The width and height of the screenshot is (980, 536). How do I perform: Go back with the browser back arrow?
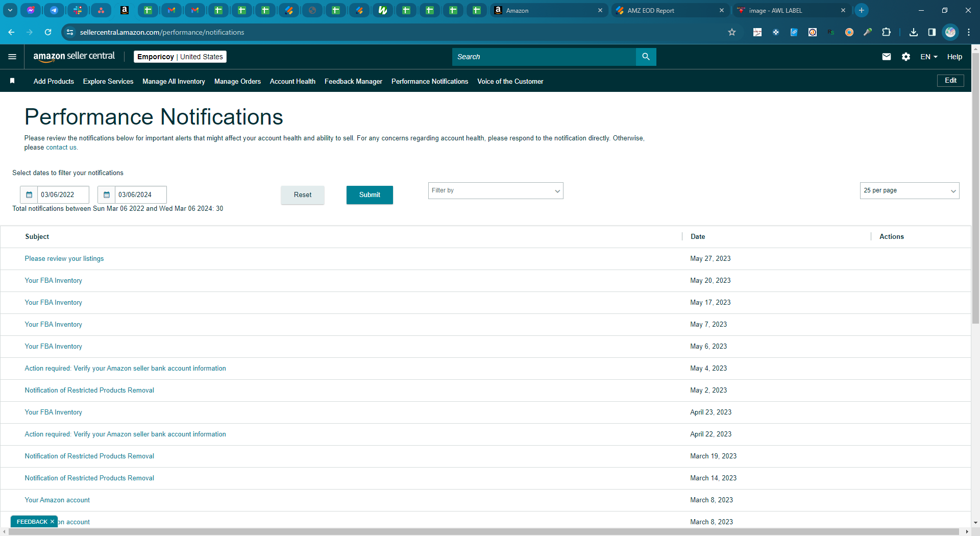(x=11, y=32)
